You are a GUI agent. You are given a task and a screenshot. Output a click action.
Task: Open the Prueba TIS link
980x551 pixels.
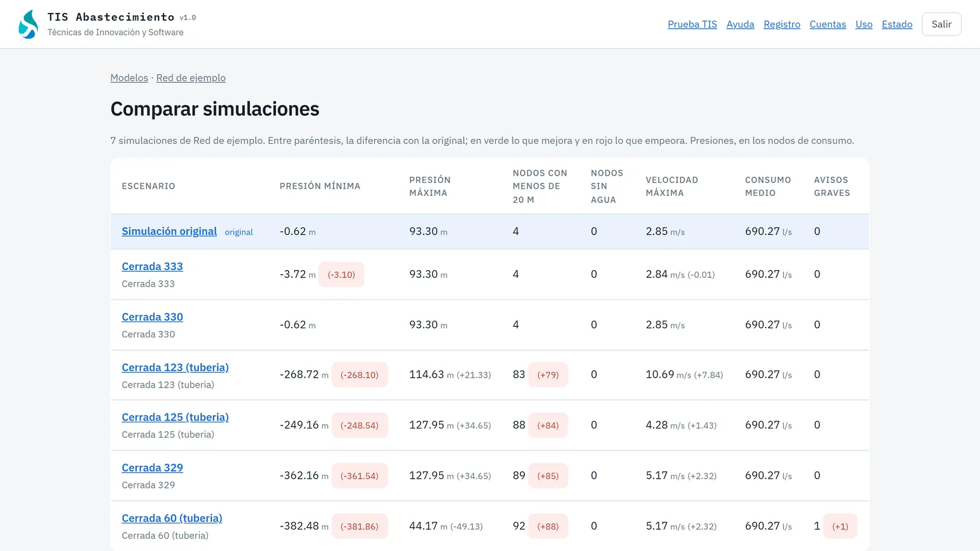pos(692,24)
